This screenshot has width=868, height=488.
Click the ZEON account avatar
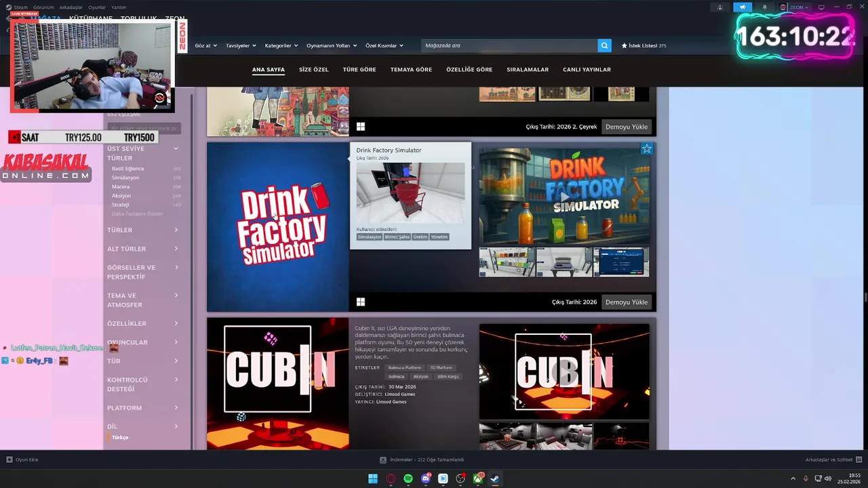click(x=784, y=7)
